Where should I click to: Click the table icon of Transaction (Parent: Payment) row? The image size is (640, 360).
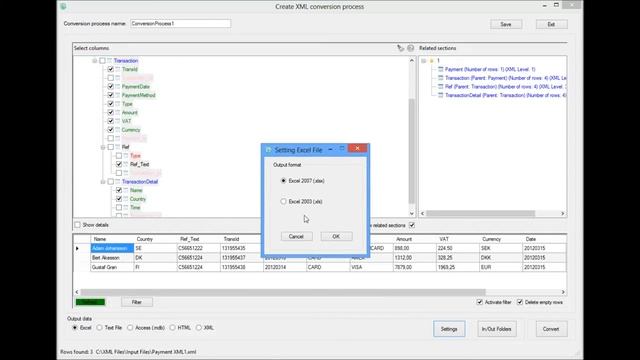coord(440,78)
